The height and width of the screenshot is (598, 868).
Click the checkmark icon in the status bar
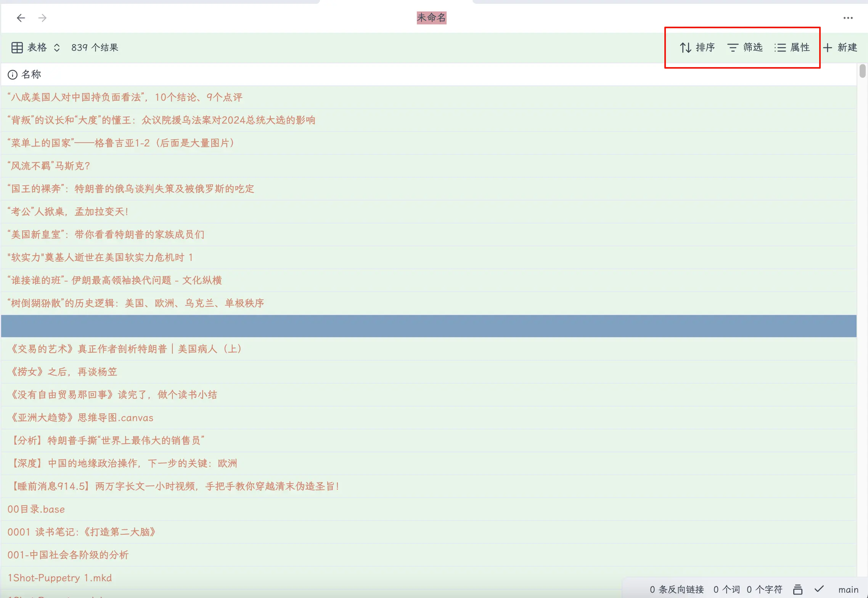point(820,590)
